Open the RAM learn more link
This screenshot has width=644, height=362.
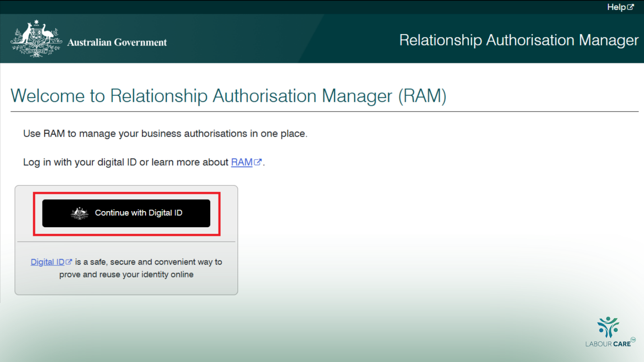pyautogui.click(x=246, y=162)
